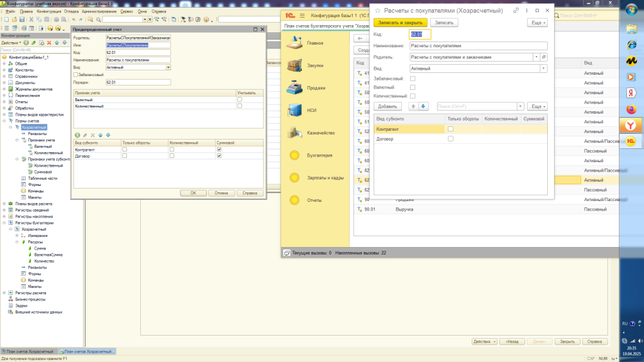Open НСИ section in 1C sidebar
Viewport: 644px width, 362px height.
pos(311,111)
